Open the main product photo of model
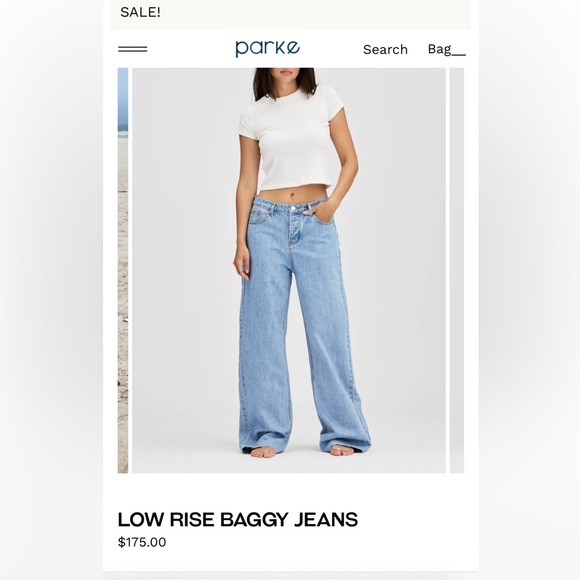Viewport: 580px width, 580px height. 289,270
